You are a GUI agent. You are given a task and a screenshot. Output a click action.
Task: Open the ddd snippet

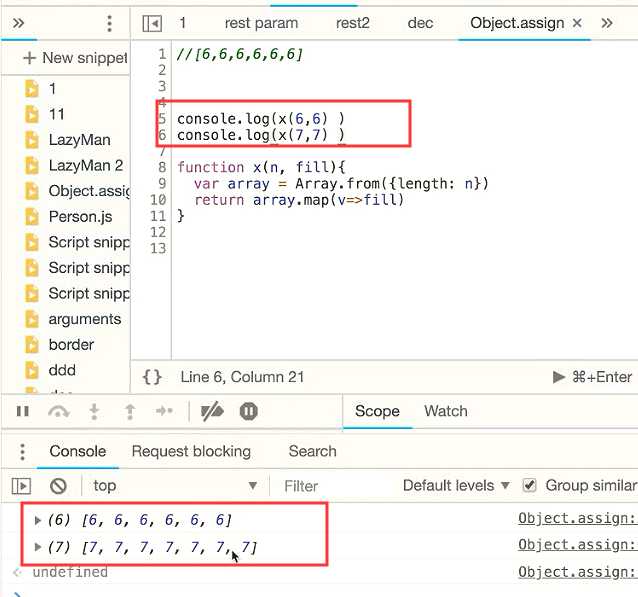click(x=62, y=370)
